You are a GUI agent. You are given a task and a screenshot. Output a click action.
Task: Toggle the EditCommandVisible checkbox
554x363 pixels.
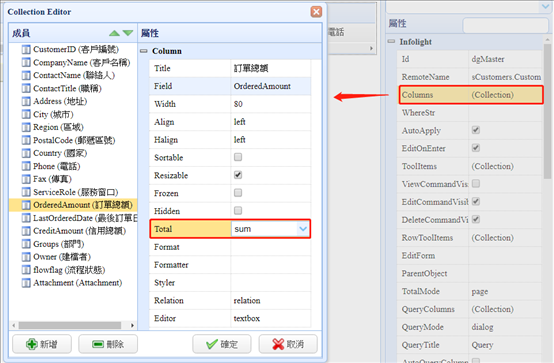coord(476,201)
